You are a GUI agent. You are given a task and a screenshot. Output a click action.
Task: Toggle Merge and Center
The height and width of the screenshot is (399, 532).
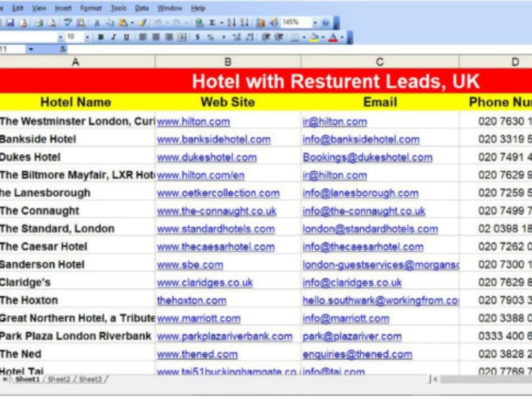181,37
